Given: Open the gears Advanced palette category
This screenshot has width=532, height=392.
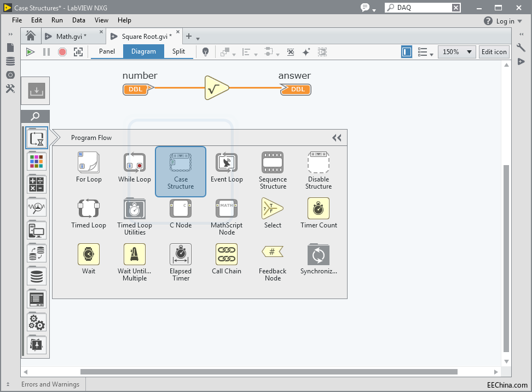Looking at the screenshot, I should click(x=37, y=322).
